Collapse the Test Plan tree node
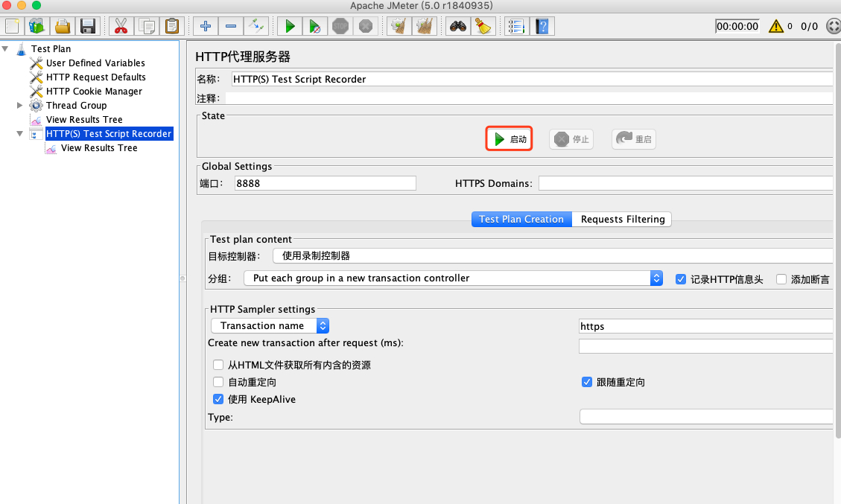The image size is (841, 504). pos(5,49)
